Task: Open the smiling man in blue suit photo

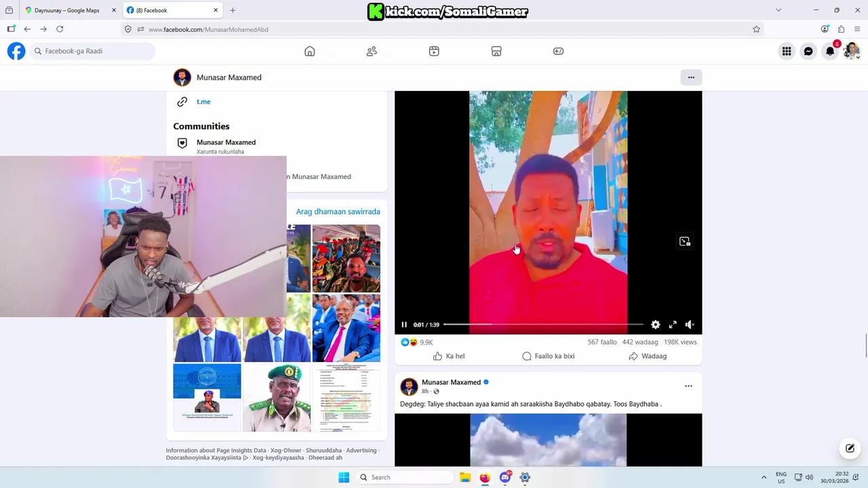Action: point(347,328)
